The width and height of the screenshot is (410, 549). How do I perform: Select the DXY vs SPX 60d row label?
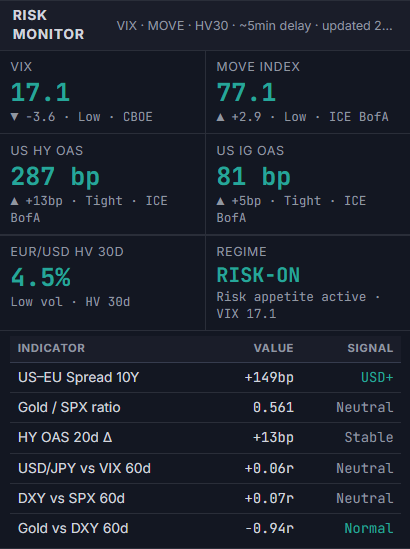click(71, 499)
